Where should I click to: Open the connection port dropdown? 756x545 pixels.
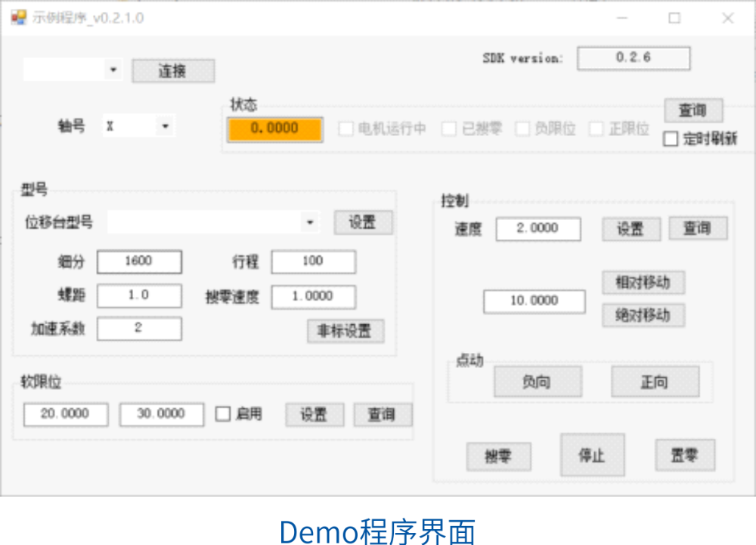[113, 70]
